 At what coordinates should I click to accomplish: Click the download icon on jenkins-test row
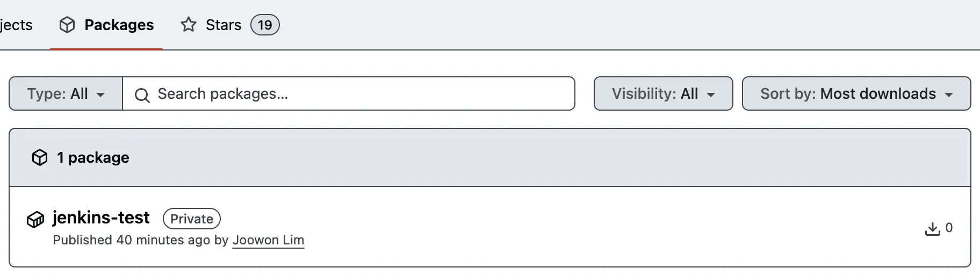pyautogui.click(x=932, y=229)
